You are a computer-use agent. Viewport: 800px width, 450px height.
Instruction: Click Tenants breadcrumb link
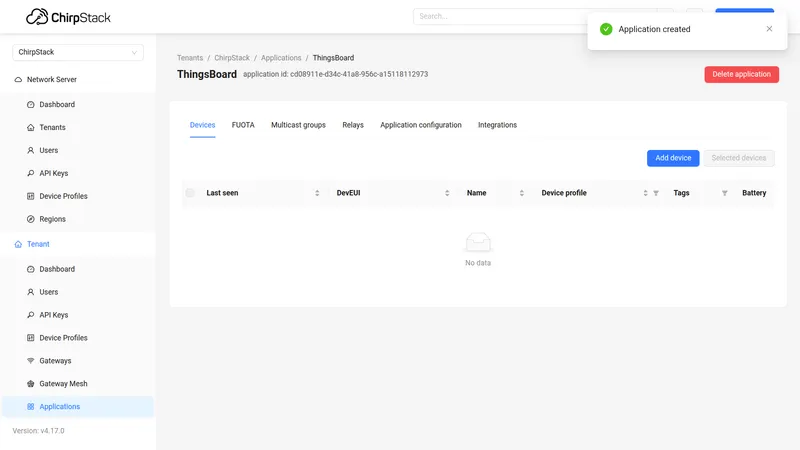pos(190,58)
